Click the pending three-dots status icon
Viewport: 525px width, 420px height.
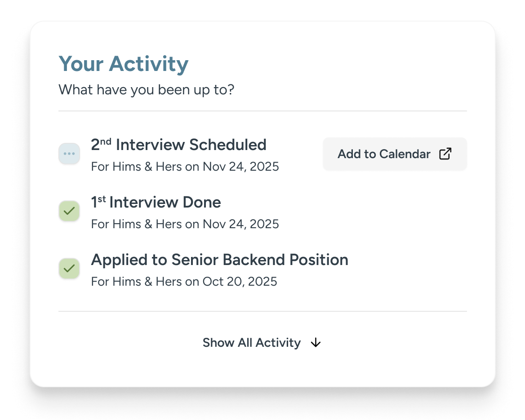[x=69, y=154]
